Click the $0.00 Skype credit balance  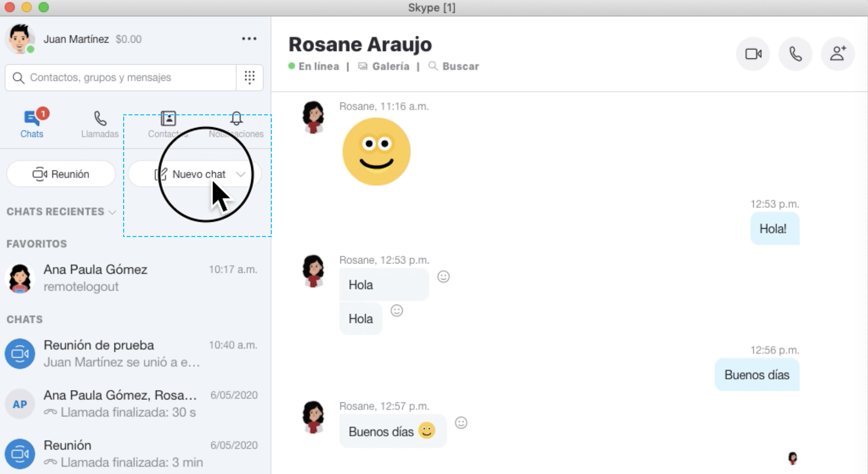(129, 39)
